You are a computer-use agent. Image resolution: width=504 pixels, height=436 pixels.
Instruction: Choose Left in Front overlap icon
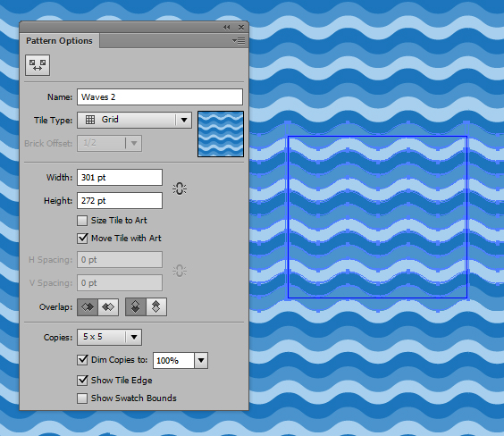point(88,307)
